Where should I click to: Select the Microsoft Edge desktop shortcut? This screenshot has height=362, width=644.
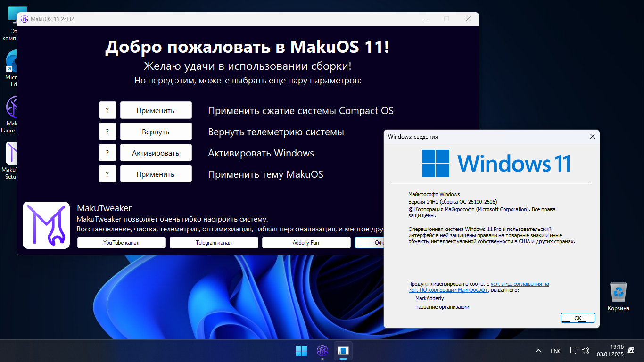[11, 68]
